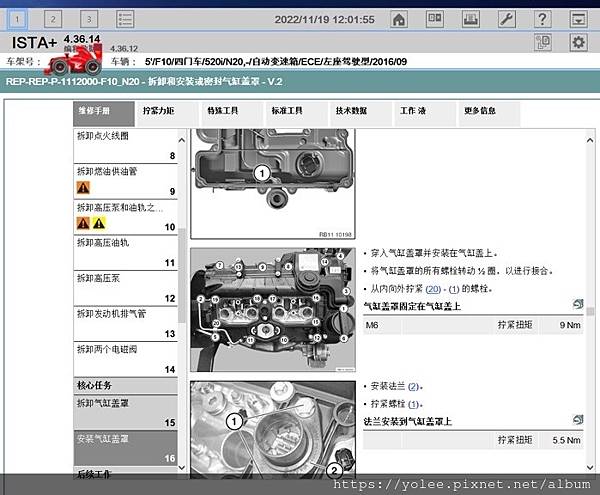Click content pane scroll down arrow
The width and height of the screenshot is (600, 495).
point(590,467)
